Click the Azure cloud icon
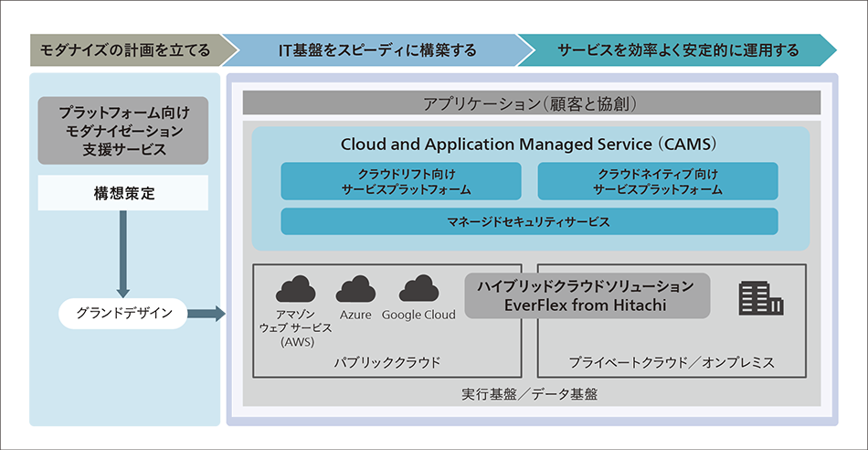 tap(356, 288)
